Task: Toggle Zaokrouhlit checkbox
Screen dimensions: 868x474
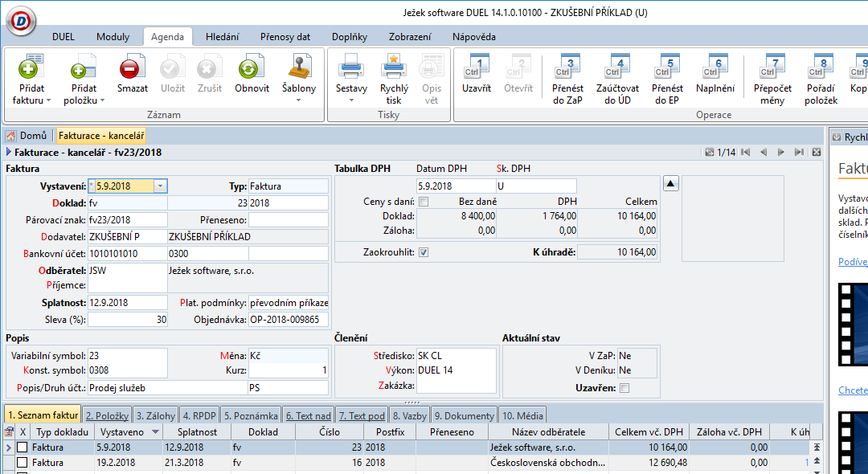Action: (x=424, y=252)
